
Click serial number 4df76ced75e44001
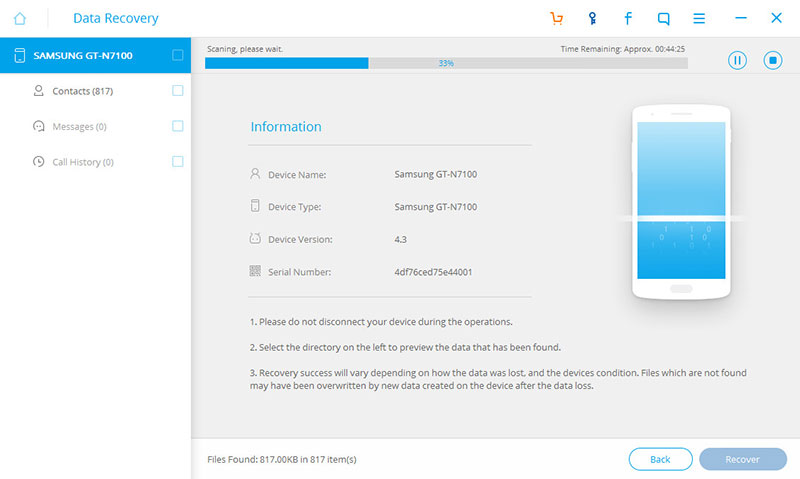point(433,272)
